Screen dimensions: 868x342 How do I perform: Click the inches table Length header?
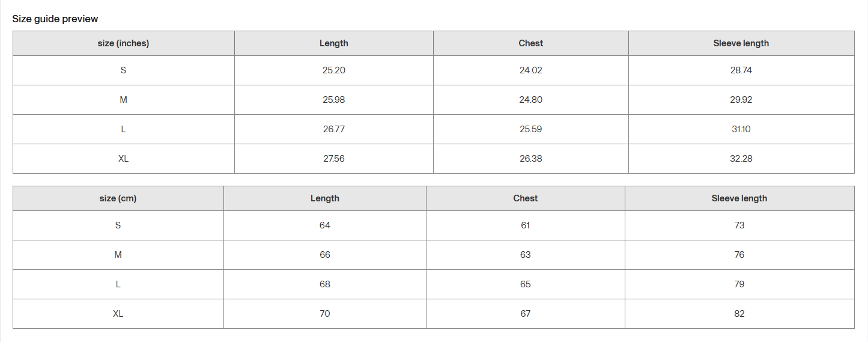pos(333,43)
